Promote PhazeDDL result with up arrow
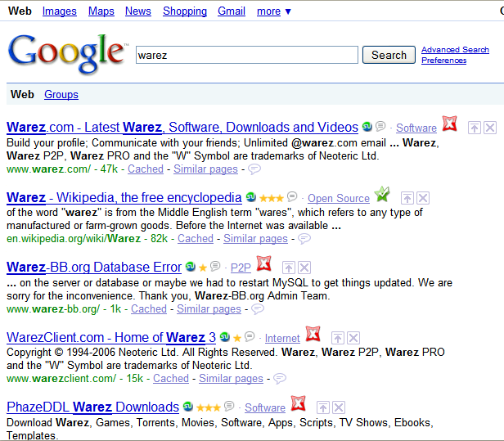The width and height of the screenshot is (504, 441). (x=323, y=407)
